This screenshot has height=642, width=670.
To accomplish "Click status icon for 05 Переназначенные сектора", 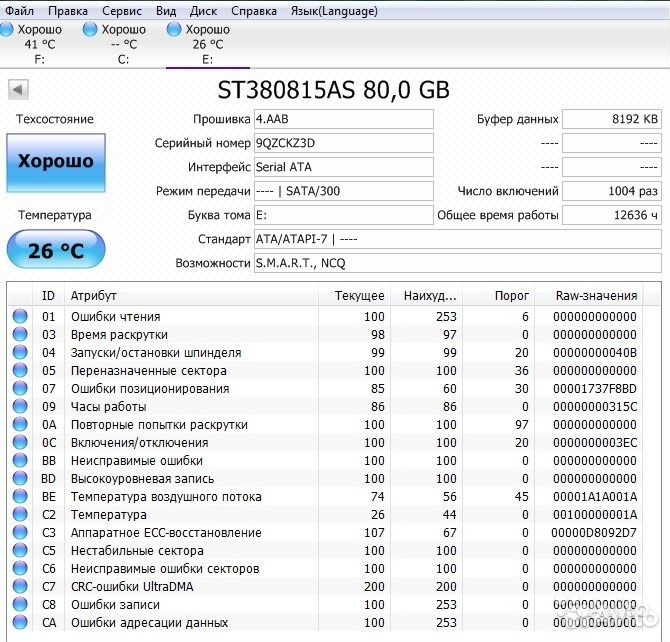I will pyautogui.click(x=20, y=370).
